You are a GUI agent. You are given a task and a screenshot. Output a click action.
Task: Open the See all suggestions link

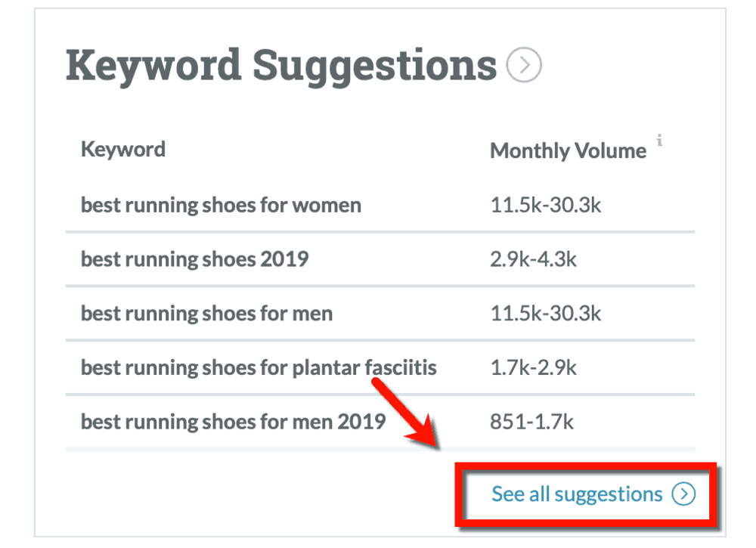click(x=576, y=494)
